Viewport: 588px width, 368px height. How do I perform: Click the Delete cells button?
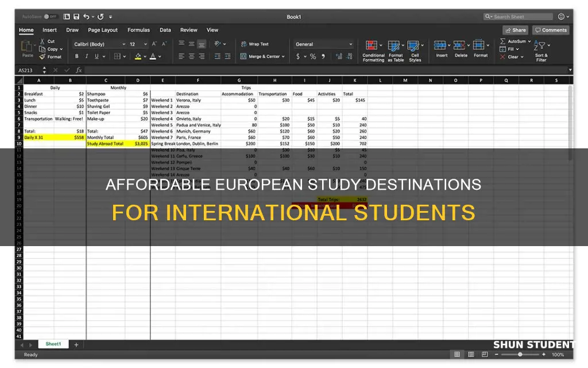pos(461,49)
